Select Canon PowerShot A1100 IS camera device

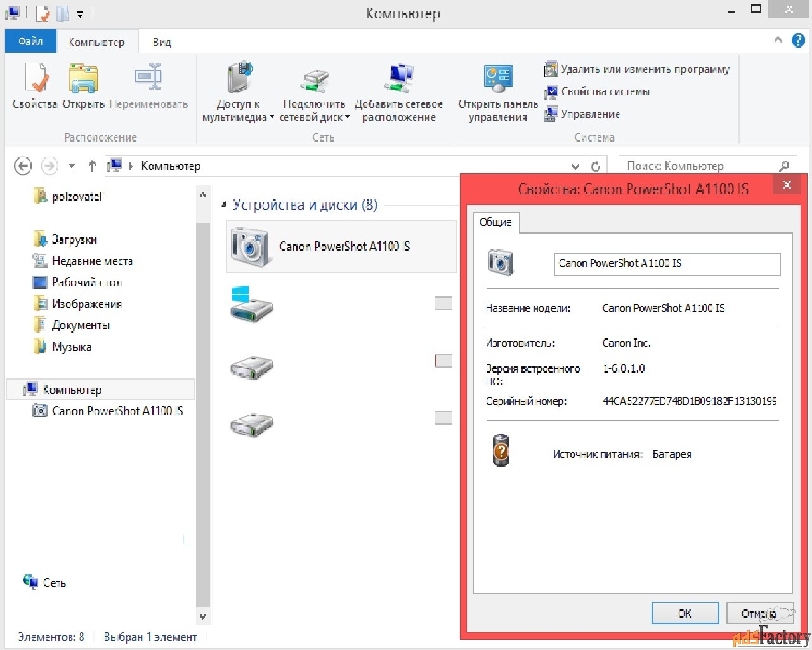tap(341, 246)
